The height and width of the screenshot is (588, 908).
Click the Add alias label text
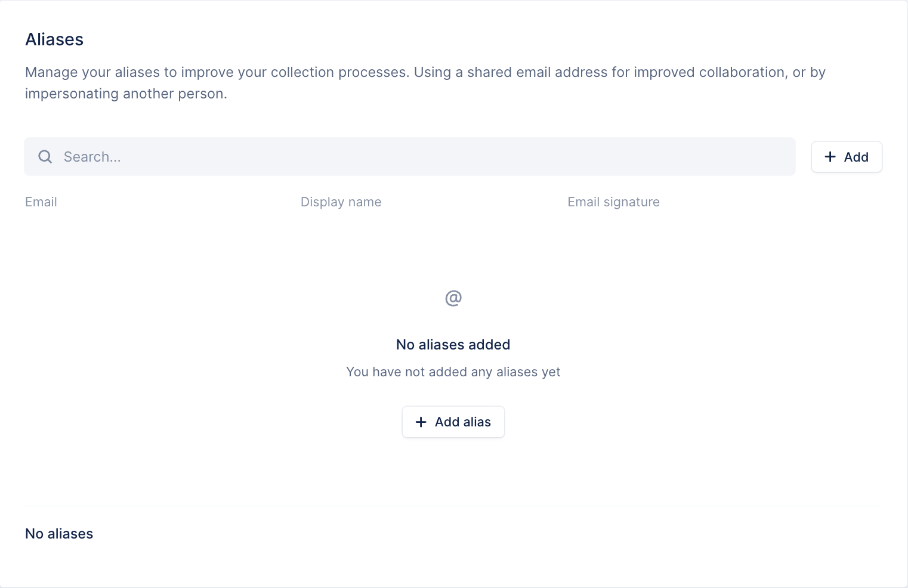463,422
